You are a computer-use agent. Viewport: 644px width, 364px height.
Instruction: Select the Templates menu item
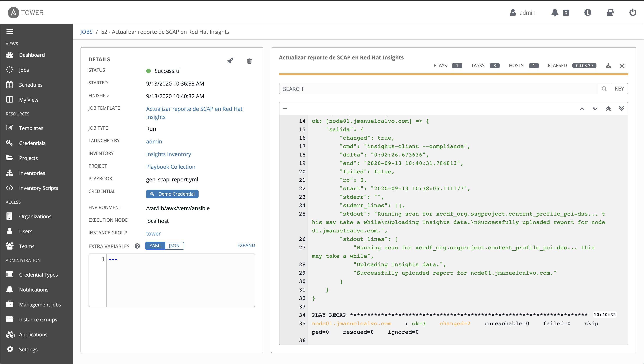pyautogui.click(x=31, y=128)
